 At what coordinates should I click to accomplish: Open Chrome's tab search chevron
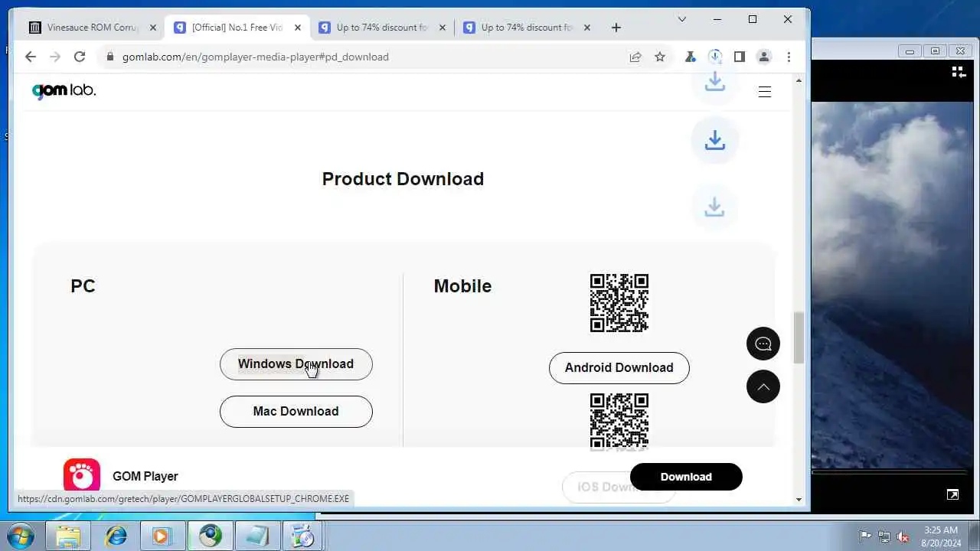point(682,19)
